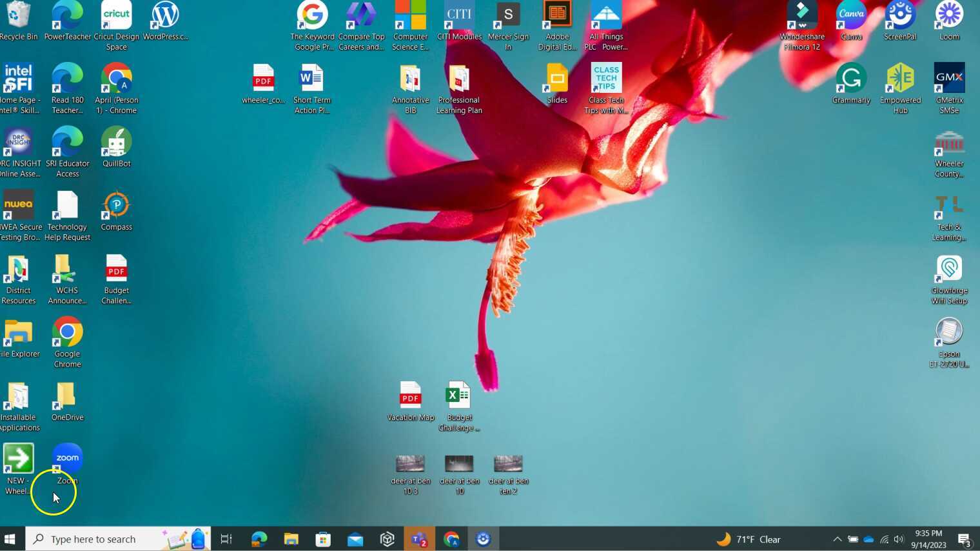
Task: Select the QuillBot desktop shortcut
Action: click(116, 142)
